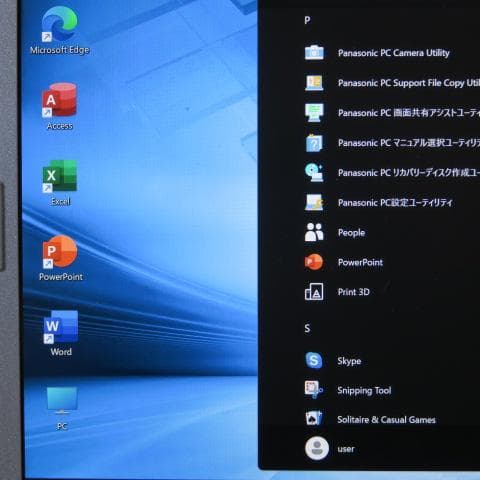The height and width of the screenshot is (480, 480).
Task: Click the PowerPoint icon in the app list
Action: tap(314, 262)
